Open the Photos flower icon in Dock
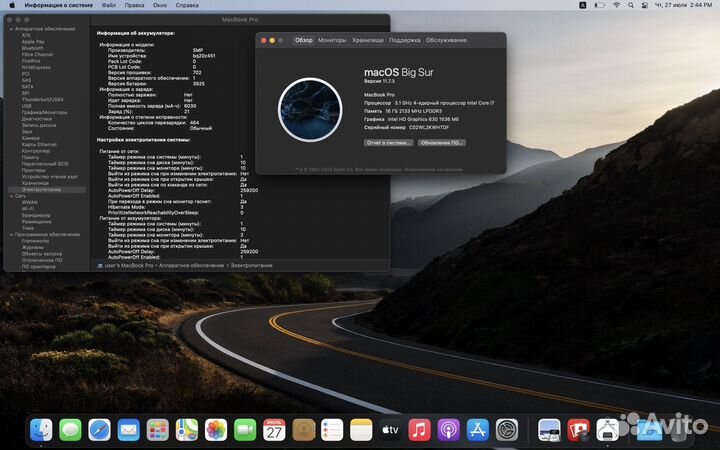Viewport: 720px width, 450px height. click(x=216, y=430)
